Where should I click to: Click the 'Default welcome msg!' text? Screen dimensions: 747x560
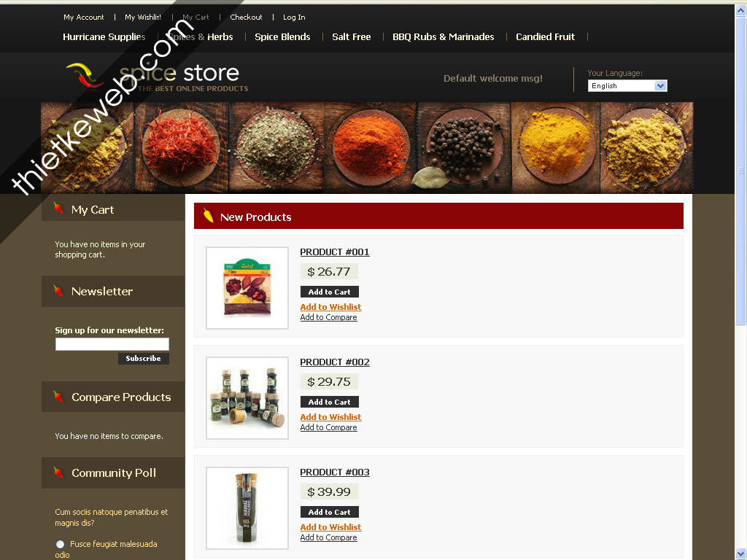493,79
